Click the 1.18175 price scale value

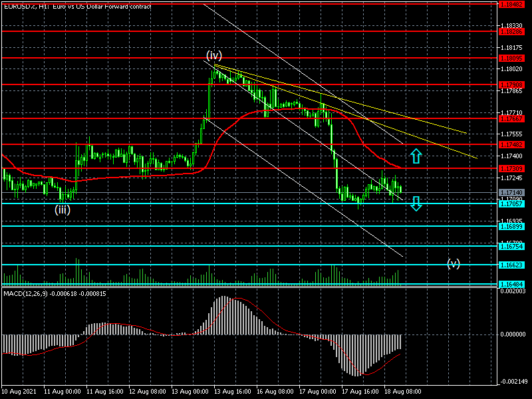[511, 47]
